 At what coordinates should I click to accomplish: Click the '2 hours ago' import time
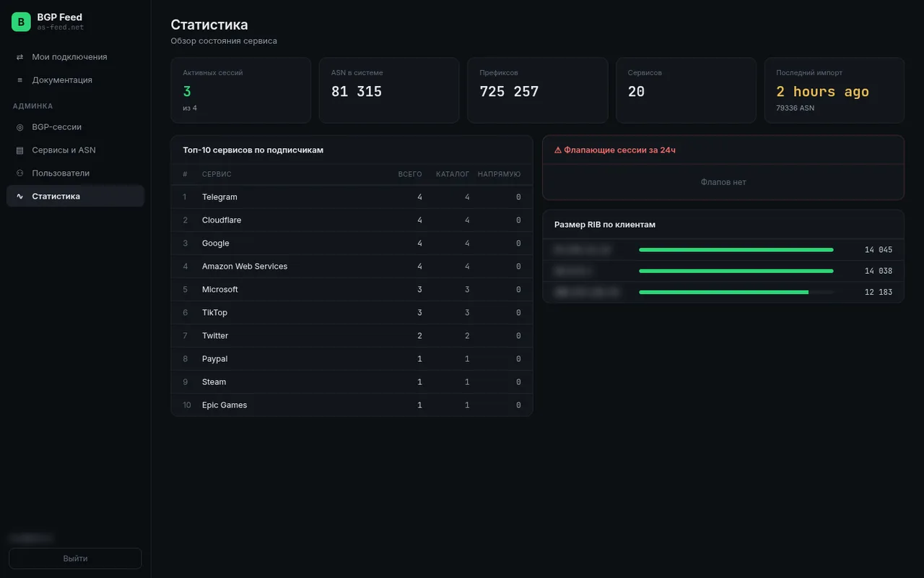[x=822, y=92]
